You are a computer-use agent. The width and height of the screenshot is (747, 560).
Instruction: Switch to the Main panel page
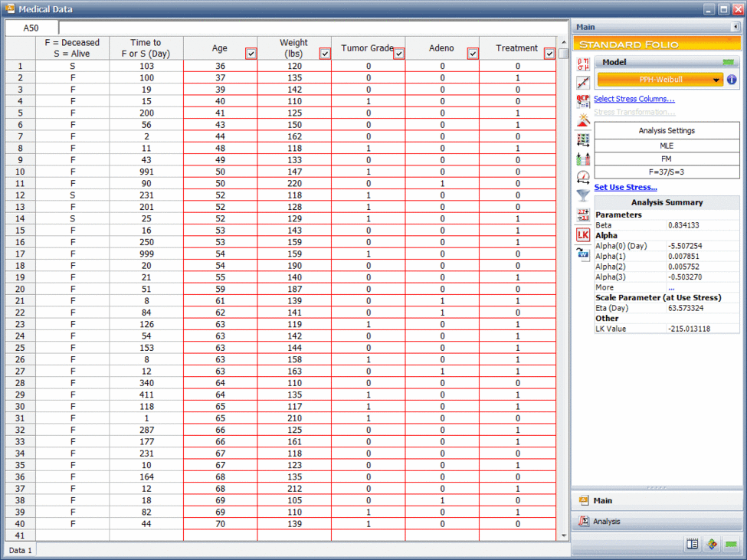(657, 500)
